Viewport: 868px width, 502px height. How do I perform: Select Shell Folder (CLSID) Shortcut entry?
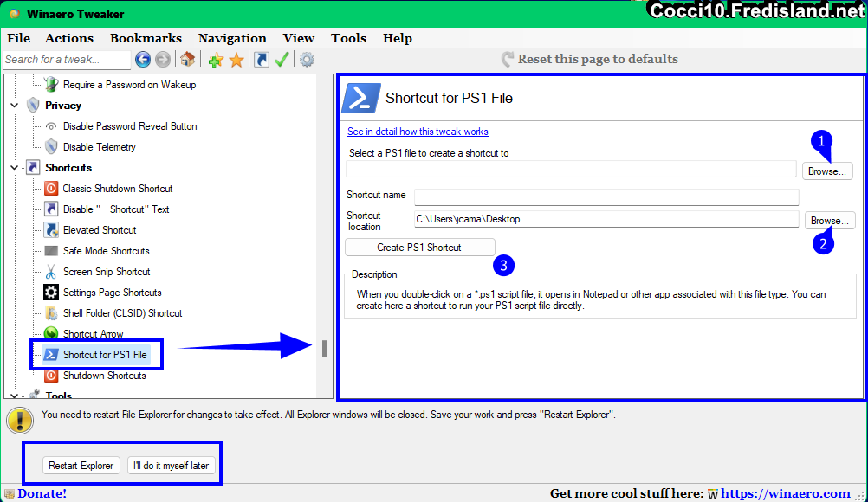(x=122, y=313)
